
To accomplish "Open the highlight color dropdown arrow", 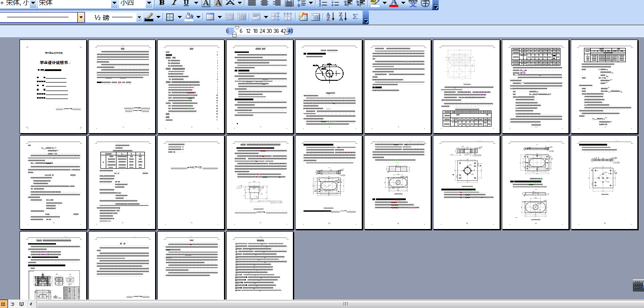I will point(384,3).
